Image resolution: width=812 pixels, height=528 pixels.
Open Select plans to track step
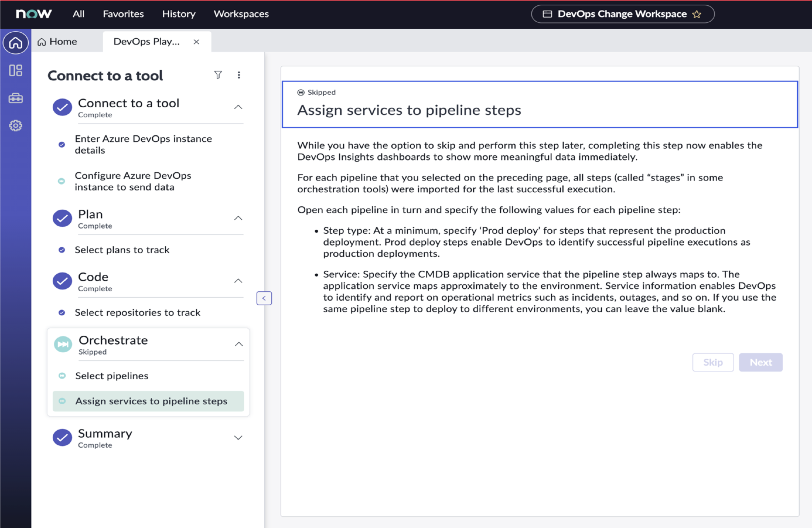click(x=122, y=250)
